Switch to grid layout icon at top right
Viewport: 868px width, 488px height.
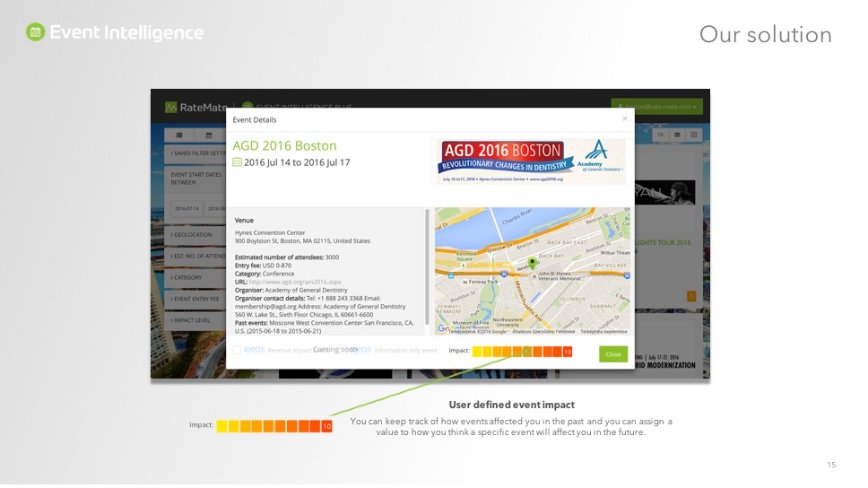coord(694,135)
